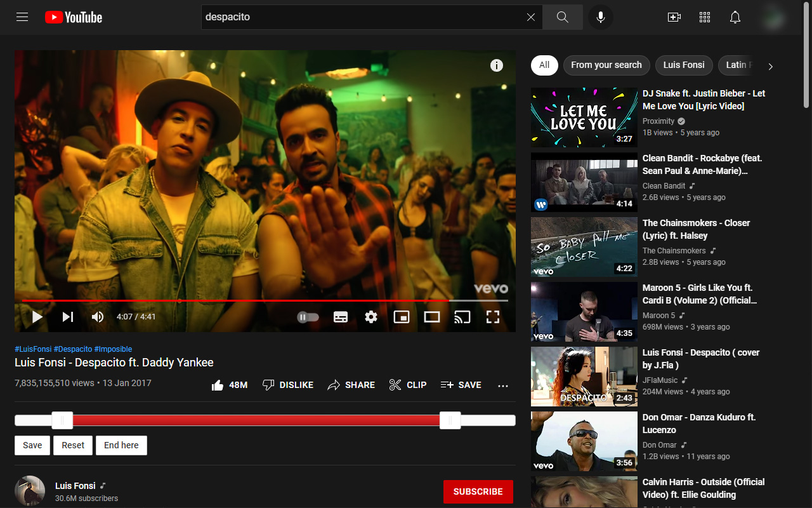Click the magnifier search button
812x508 pixels.
pyautogui.click(x=563, y=17)
